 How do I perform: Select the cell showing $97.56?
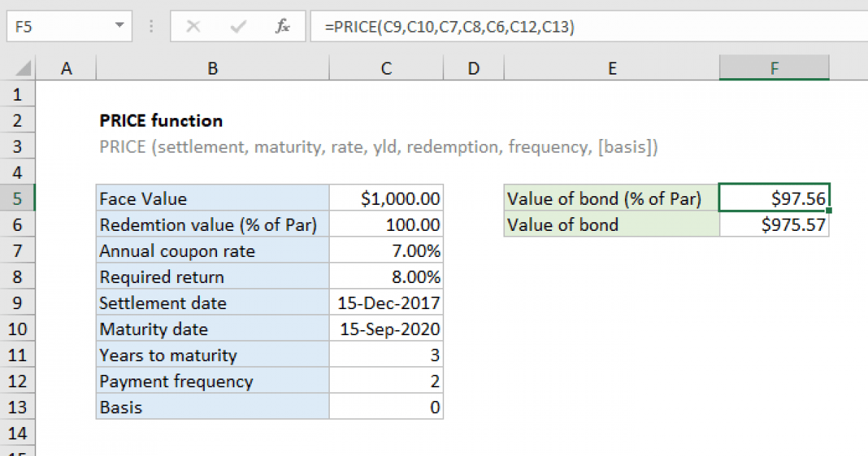click(774, 198)
